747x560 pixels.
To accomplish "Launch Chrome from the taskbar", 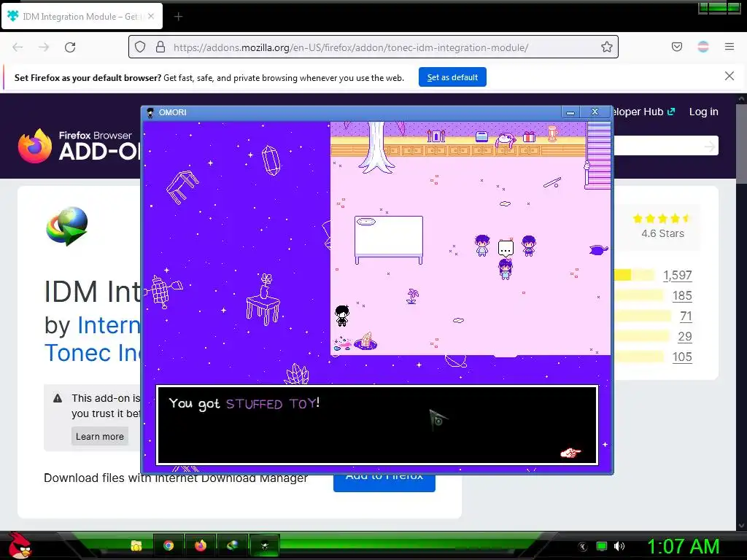I will [x=169, y=545].
